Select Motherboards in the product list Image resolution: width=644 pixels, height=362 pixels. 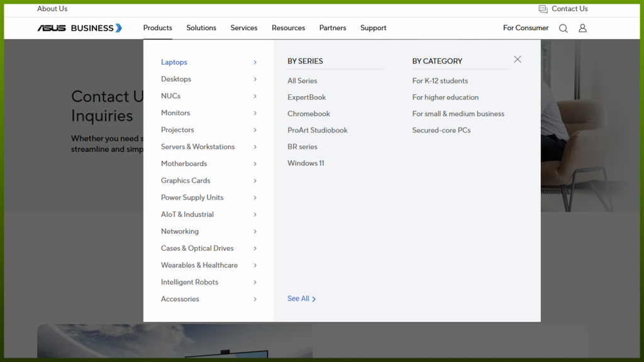(x=184, y=163)
